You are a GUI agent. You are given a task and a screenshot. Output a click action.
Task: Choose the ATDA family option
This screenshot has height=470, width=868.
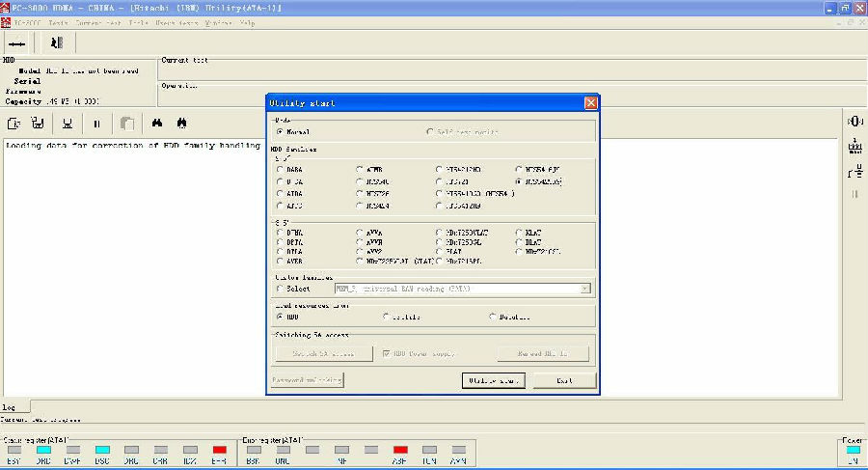[280, 193]
